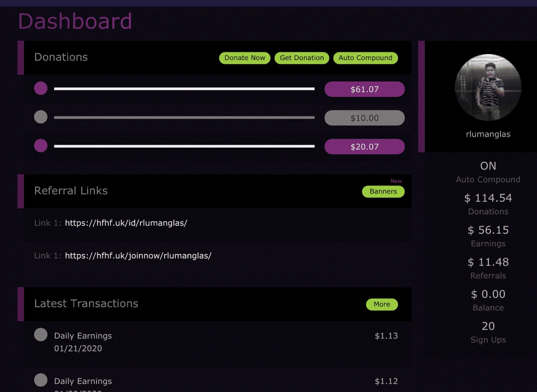Click the rlumanglas profile photo
Image resolution: width=537 pixels, height=392 pixels.
[x=488, y=87]
